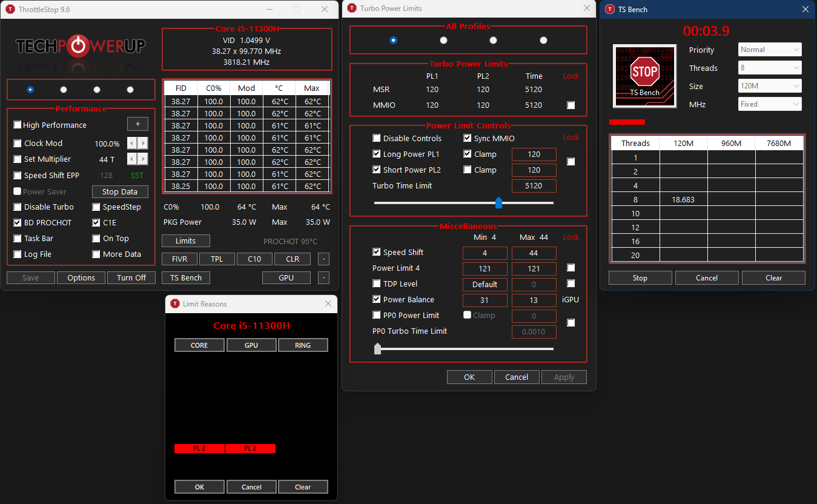Click the STOP sign image in TS Bench
The width and height of the screenshot is (817, 504).
(x=644, y=75)
